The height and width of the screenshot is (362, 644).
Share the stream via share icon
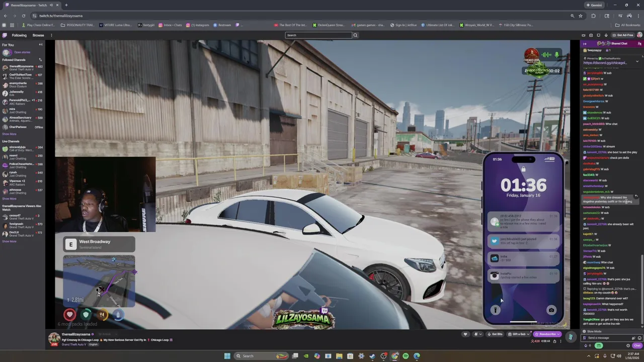555,341
